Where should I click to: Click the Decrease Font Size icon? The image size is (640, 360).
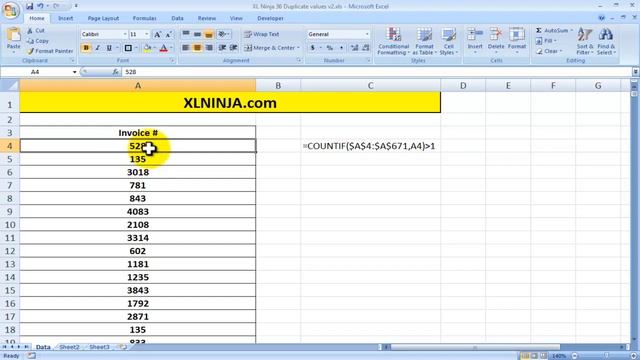pyautogui.click(x=168, y=34)
